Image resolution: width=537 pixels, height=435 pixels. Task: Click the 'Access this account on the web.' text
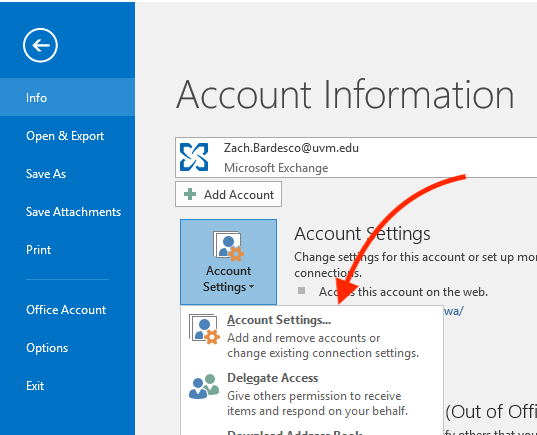(x=403, y=292)
